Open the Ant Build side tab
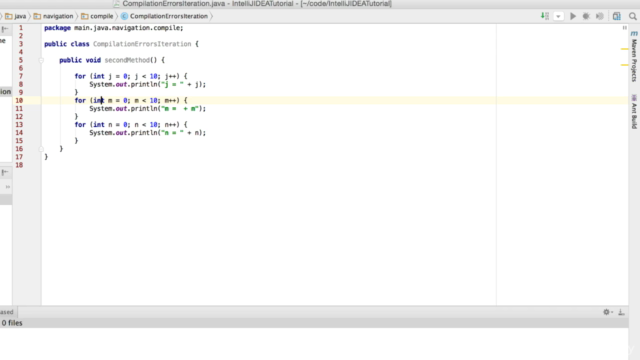This screenshot has width=640, height=360. pyautogui.click(x=634, y=112)
